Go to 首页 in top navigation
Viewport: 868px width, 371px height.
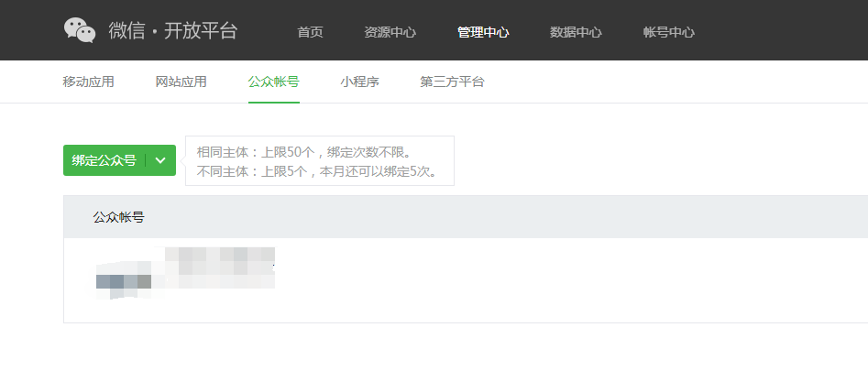[x=310, y=32]
